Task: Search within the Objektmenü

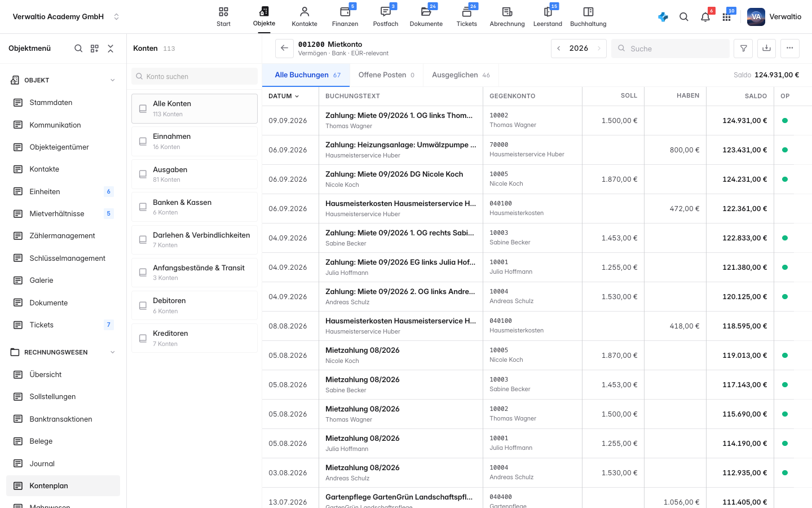Action: point(78,49)
